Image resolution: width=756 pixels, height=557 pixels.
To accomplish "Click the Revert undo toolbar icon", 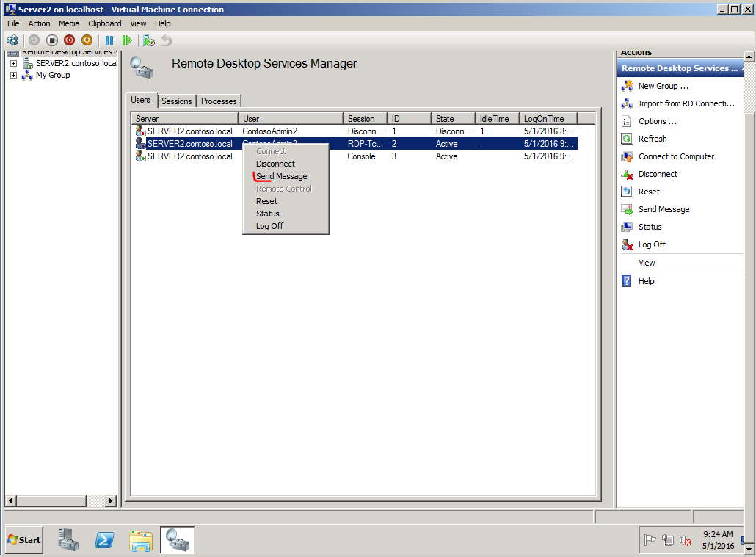I will pyautogui.click(x=167, y=40).
